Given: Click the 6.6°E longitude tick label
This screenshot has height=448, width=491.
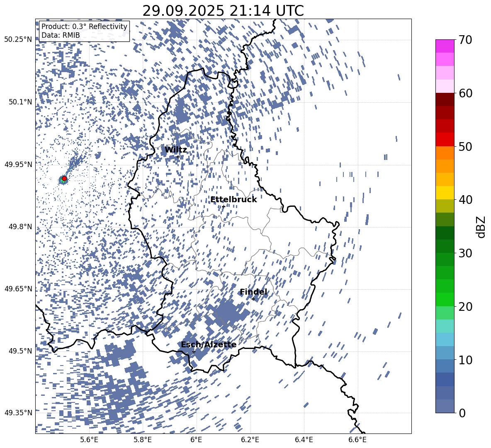Looking at the screenshot, I should tap(357, 440).
